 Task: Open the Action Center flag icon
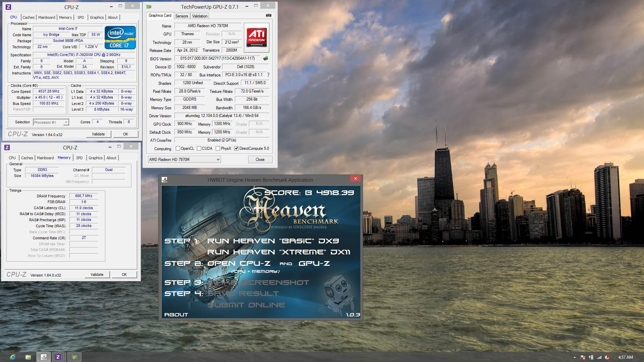(x=583, y=358)
